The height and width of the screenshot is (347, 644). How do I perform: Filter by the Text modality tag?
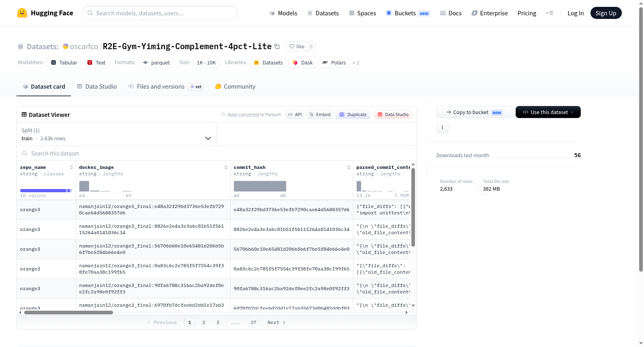pyautogui.click(x=96, y=62)
